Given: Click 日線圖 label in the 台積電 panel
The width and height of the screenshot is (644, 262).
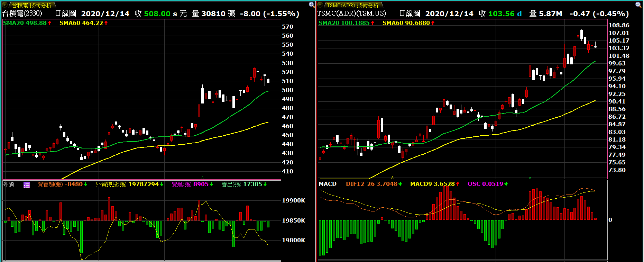Looking at the screenshot, I should pyautogui.click(x=66, y=13).
